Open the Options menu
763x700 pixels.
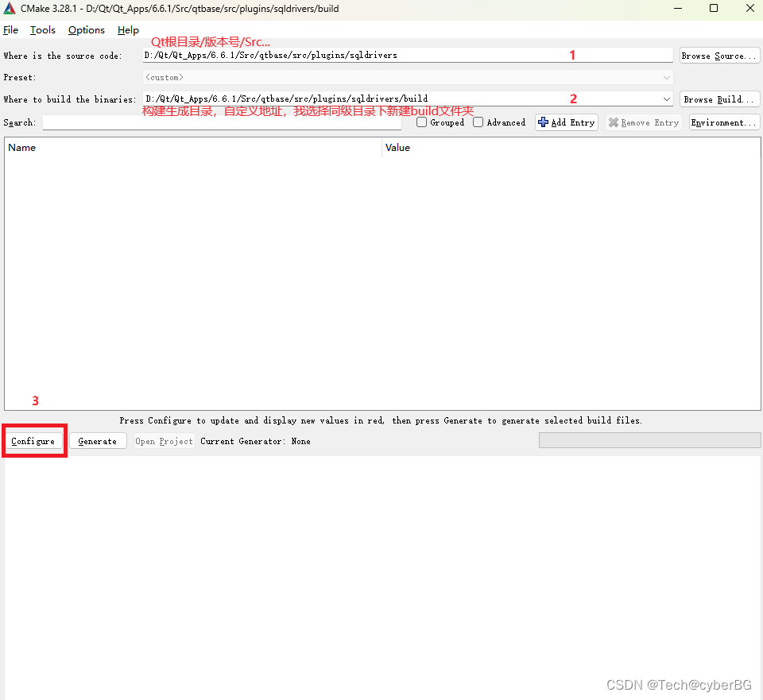coord(86,29)
